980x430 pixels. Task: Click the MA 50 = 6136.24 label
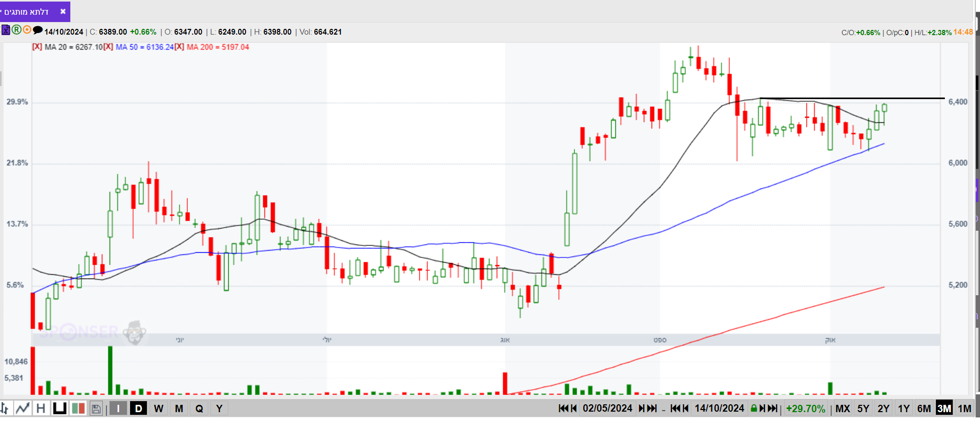click(x=144, y=47)
